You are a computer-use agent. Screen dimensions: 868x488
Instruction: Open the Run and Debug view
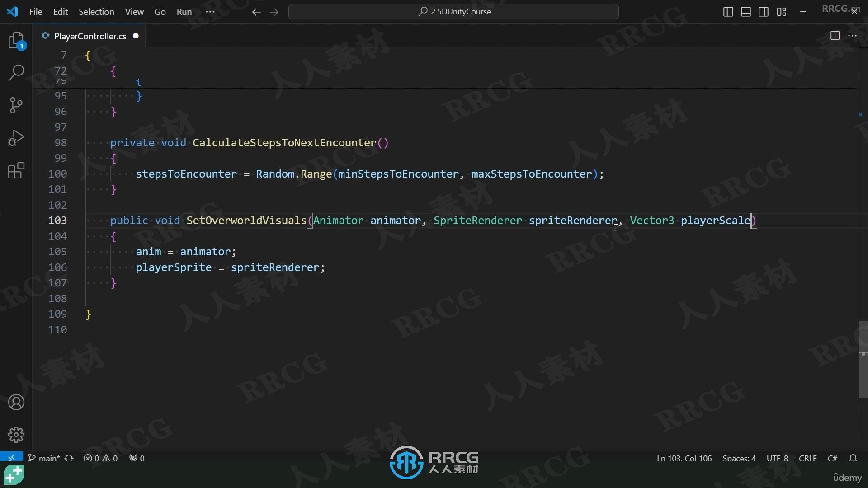click(x=16, y=138)
